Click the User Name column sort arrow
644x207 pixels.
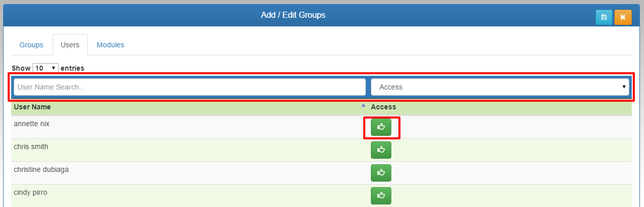tap(363, 106)
